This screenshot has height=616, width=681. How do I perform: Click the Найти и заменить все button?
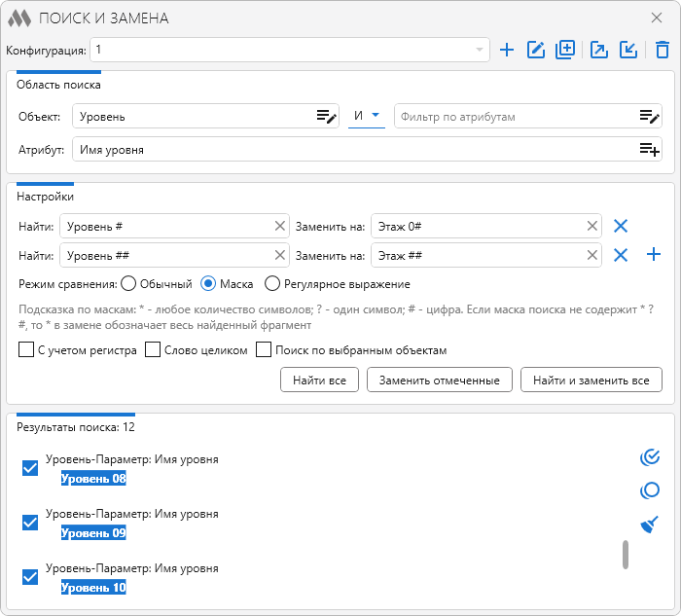[591, 380]
